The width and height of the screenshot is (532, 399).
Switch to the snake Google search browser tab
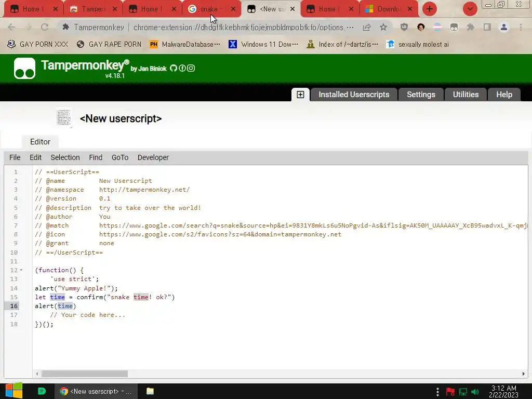coord(208,9)
